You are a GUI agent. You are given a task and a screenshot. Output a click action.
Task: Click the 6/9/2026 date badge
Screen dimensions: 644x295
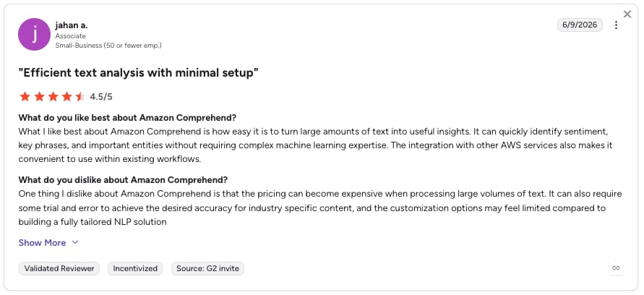580,25
